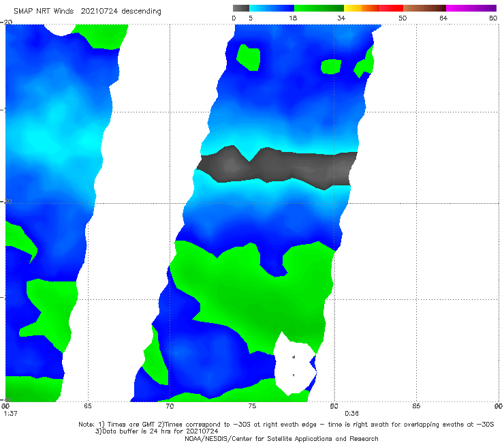Click the latitude axis label '-30'

click(x=6, y=201)
